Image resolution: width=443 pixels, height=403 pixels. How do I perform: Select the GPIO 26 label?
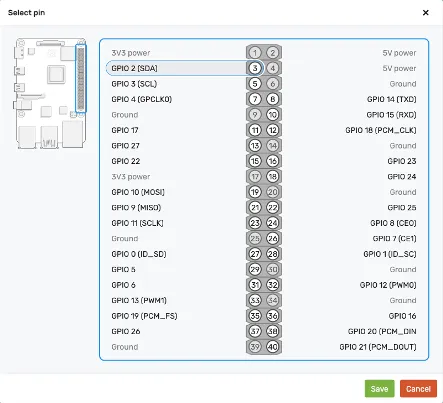click(126, 331)
